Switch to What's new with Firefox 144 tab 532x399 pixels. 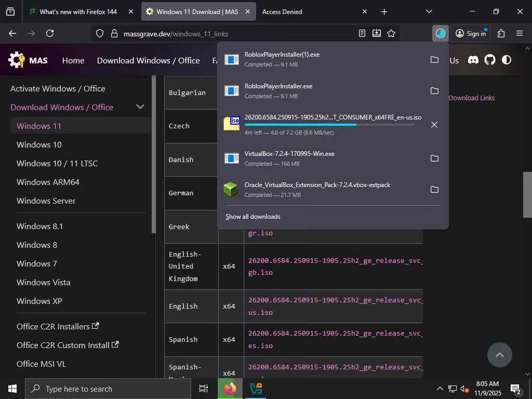tap(78, 12)
